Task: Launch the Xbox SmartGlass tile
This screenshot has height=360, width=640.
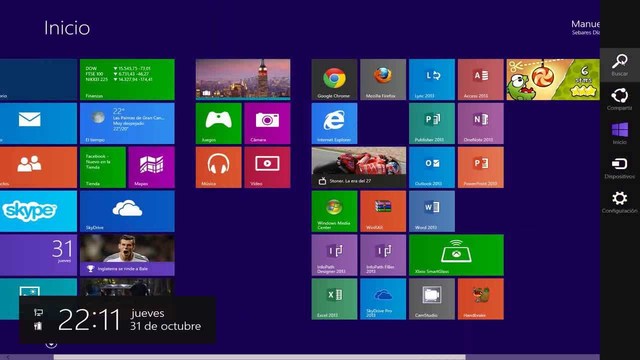Action: point(456,255)
